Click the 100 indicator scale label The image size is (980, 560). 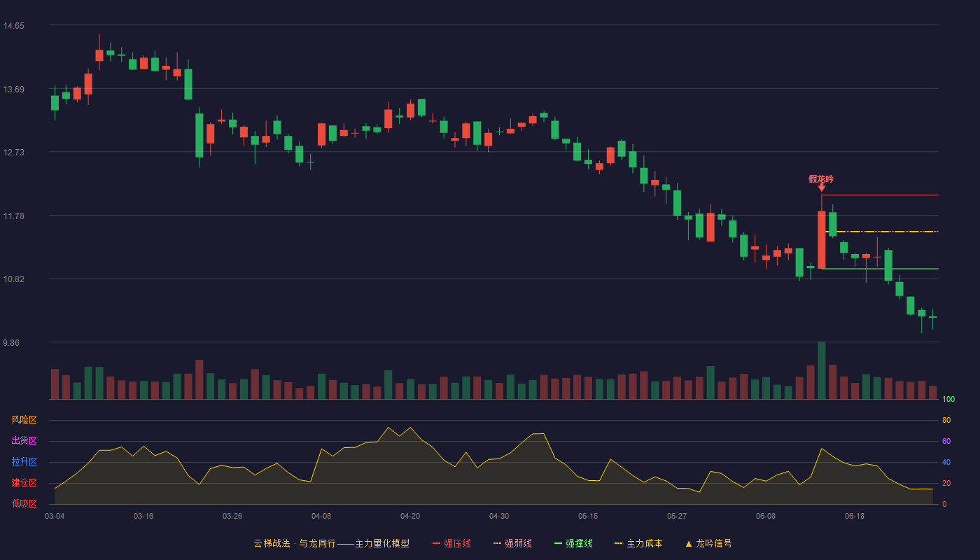[x=948, y=400]
